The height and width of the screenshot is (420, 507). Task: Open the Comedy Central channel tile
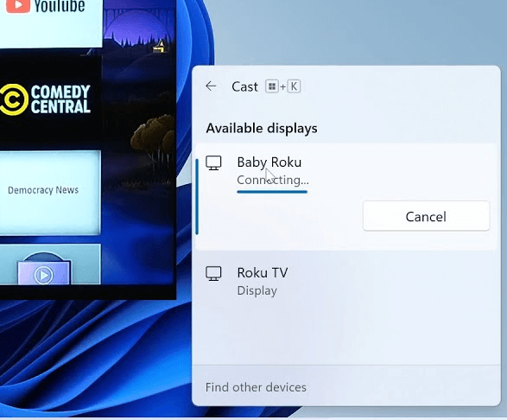[51, 99]
